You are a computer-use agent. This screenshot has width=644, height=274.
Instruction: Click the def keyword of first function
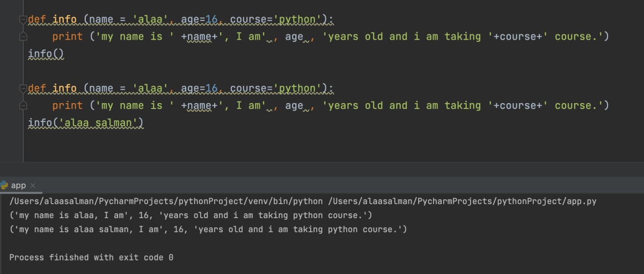pos(36,20)
